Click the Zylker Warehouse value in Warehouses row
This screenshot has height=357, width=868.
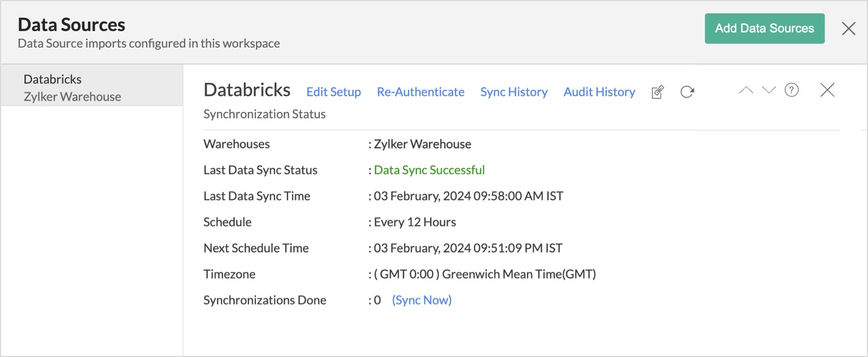[422, 144]
